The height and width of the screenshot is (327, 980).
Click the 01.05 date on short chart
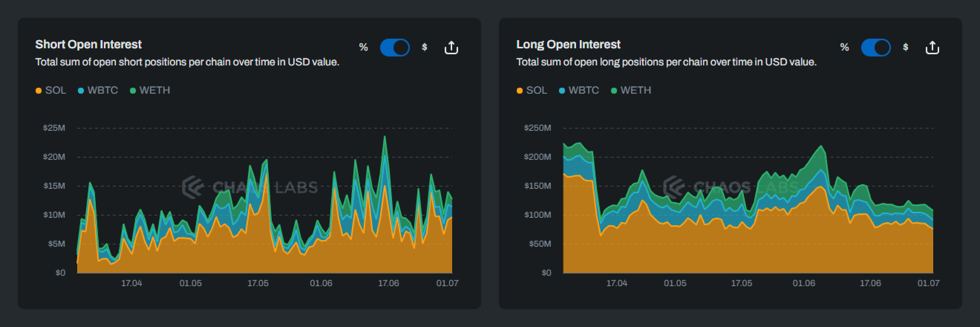pyautogui.click(x=190, y=283)
